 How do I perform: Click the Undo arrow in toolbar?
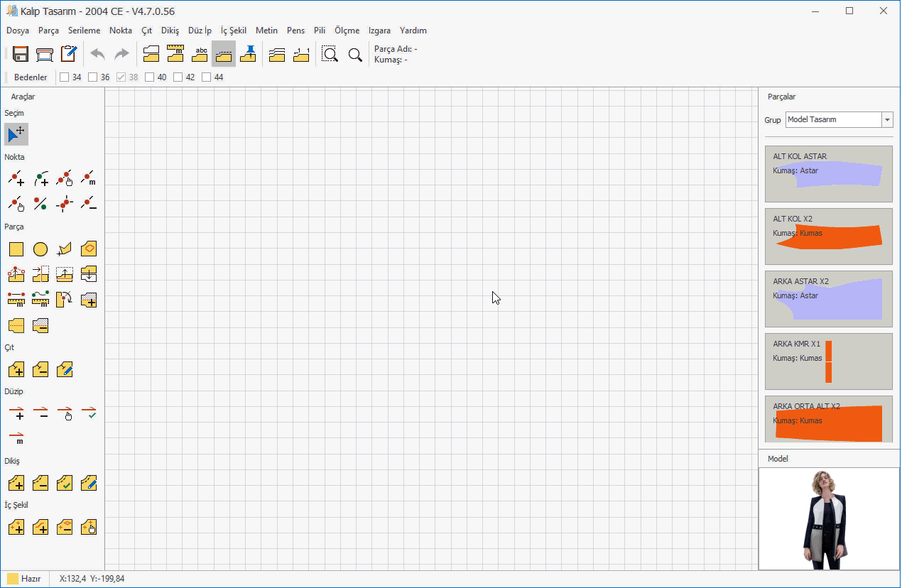pyautogui.click(x=97, y=54)
